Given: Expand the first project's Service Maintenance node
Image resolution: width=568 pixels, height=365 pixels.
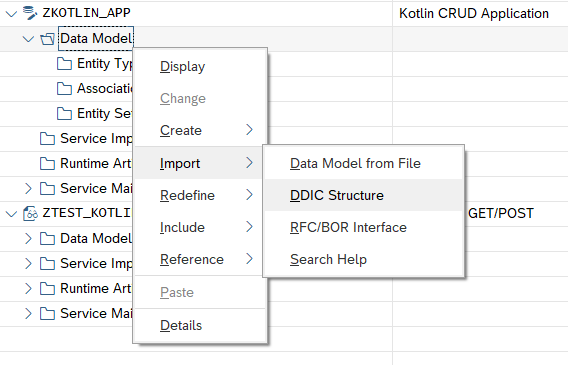Looking at the screenshot, I should (x=28, y=189).
